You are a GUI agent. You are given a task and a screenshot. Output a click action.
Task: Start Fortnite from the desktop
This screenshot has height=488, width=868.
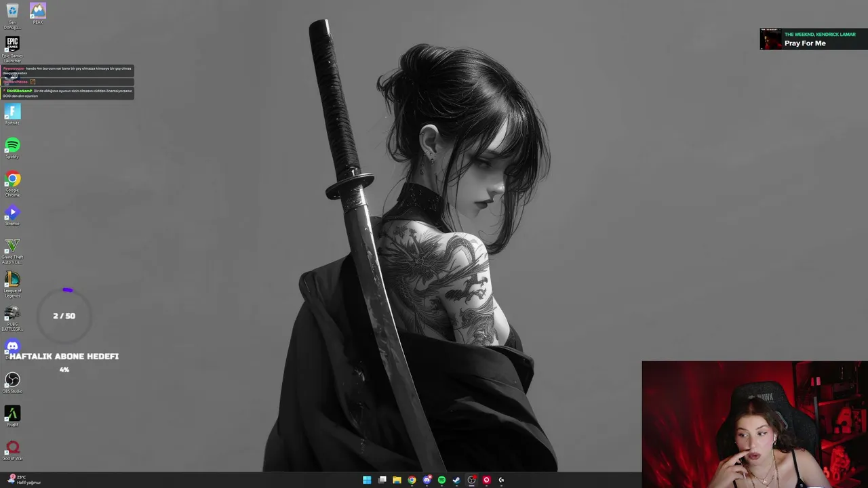coord(12,114)
